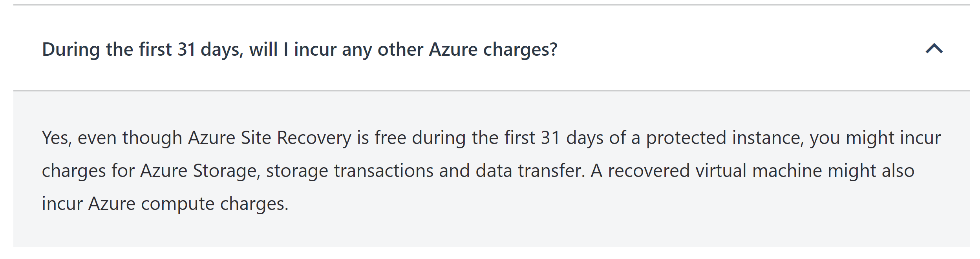Click the word 'Azure charges?' in heading

click(x=493, y=50)
